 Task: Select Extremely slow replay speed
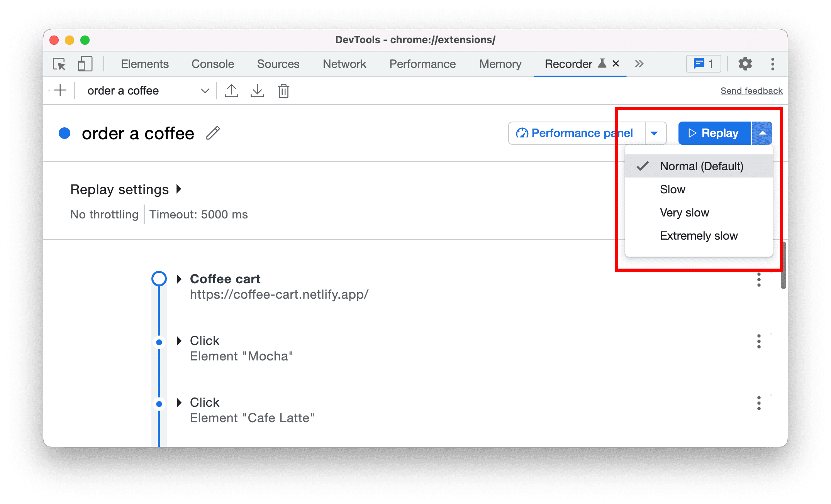(697, 235)
